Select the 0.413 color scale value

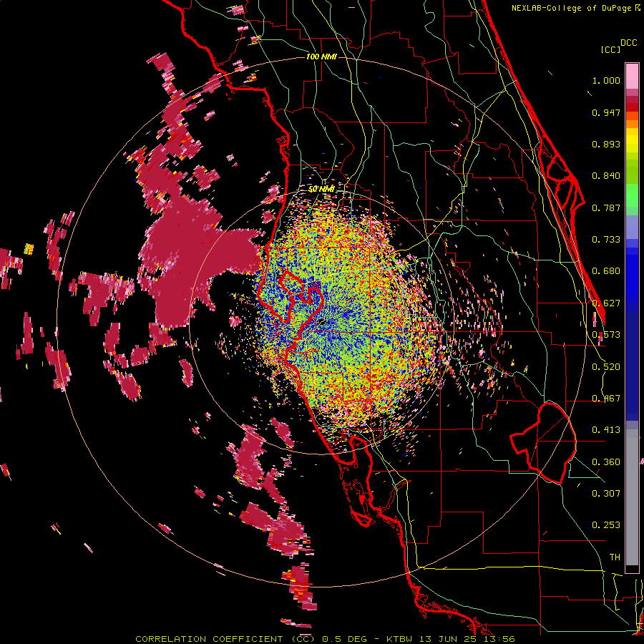pos(606,430)
